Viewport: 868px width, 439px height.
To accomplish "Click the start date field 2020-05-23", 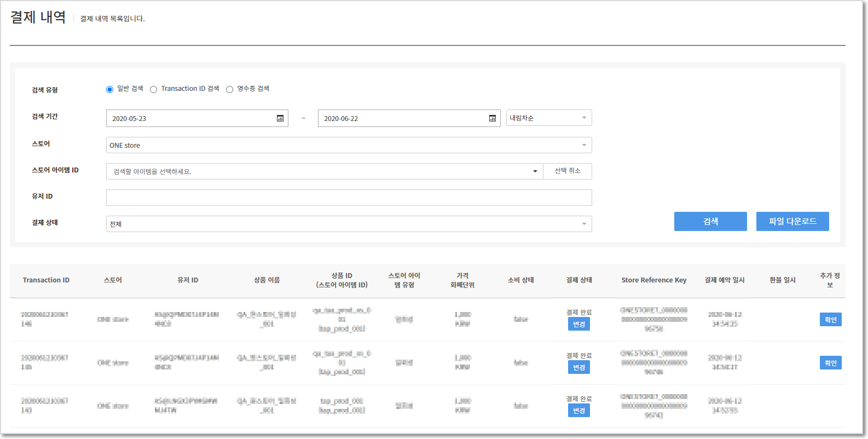I will click(197, 118).
